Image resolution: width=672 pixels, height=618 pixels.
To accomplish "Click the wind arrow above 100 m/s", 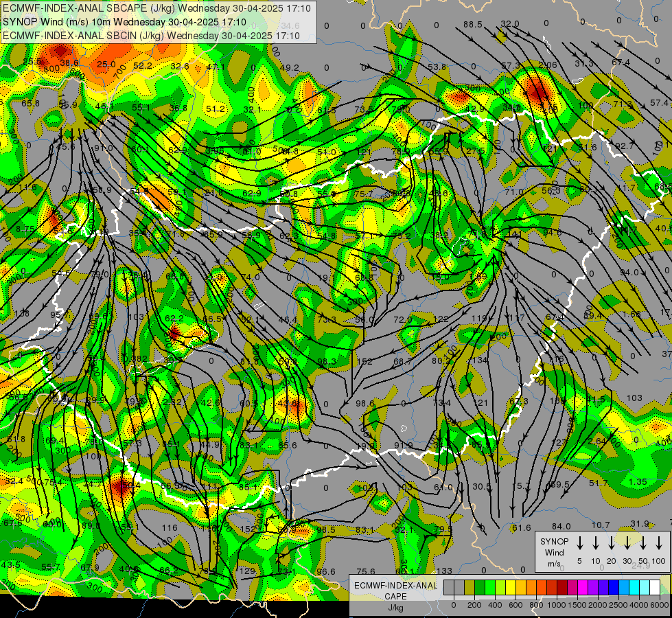I will pos(659,543).
